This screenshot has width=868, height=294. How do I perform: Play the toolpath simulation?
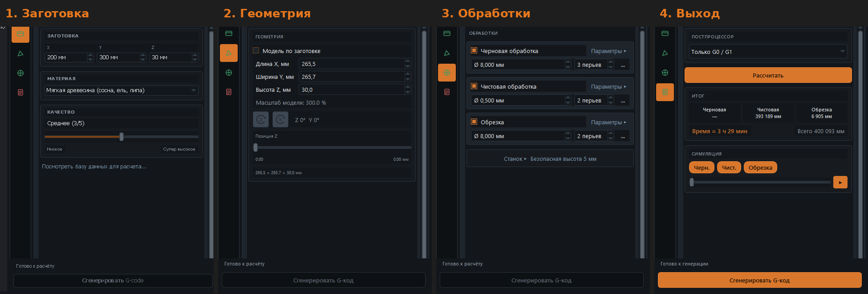click(x=840, y=182)
